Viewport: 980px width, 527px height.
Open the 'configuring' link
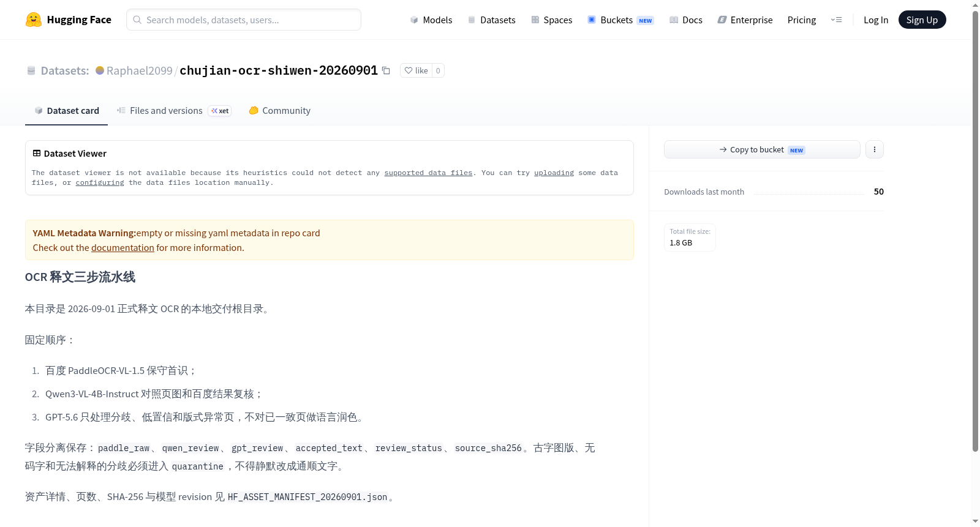(100, 182)
